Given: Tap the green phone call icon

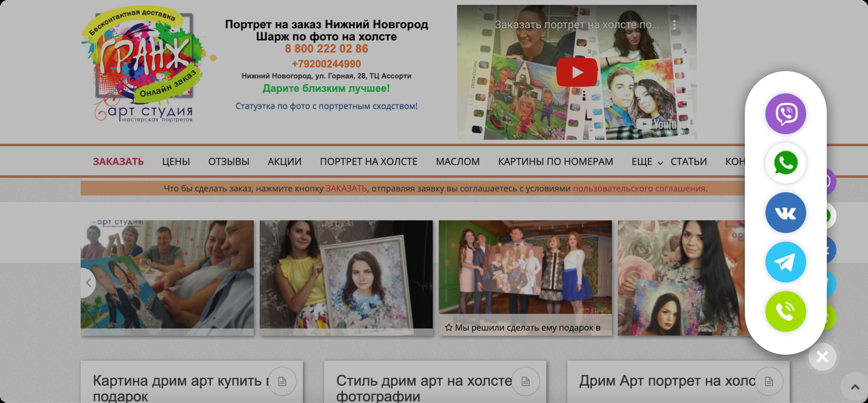Looking at the screenshot, I should 786,311.
